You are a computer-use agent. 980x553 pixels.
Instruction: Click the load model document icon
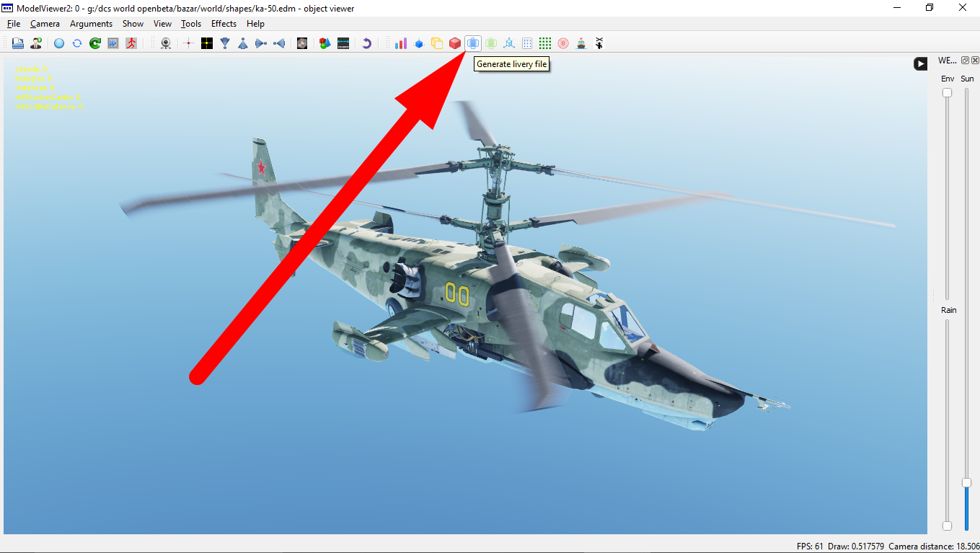tap(18, 43)
